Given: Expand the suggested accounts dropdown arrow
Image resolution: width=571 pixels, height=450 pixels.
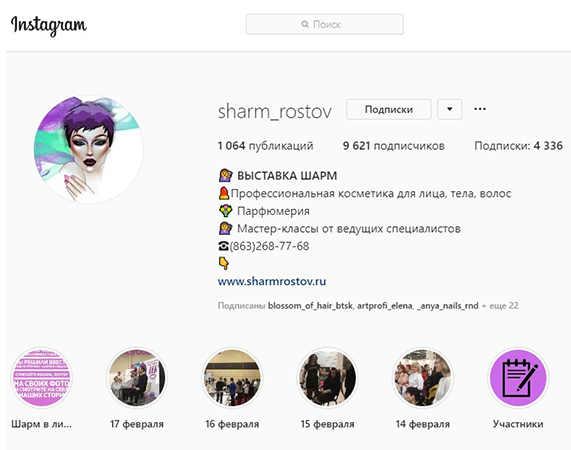Looking at the screenshot, I should click(449, 109).
